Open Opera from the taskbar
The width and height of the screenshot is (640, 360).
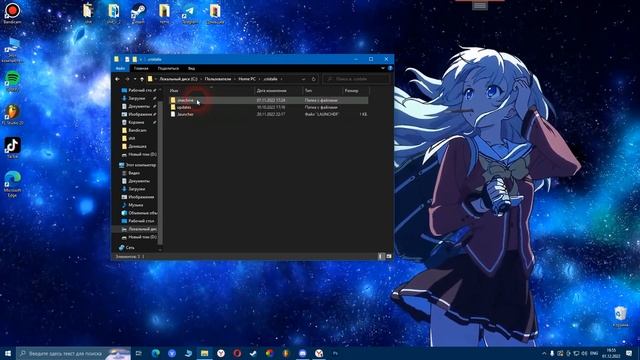[237, 353]
